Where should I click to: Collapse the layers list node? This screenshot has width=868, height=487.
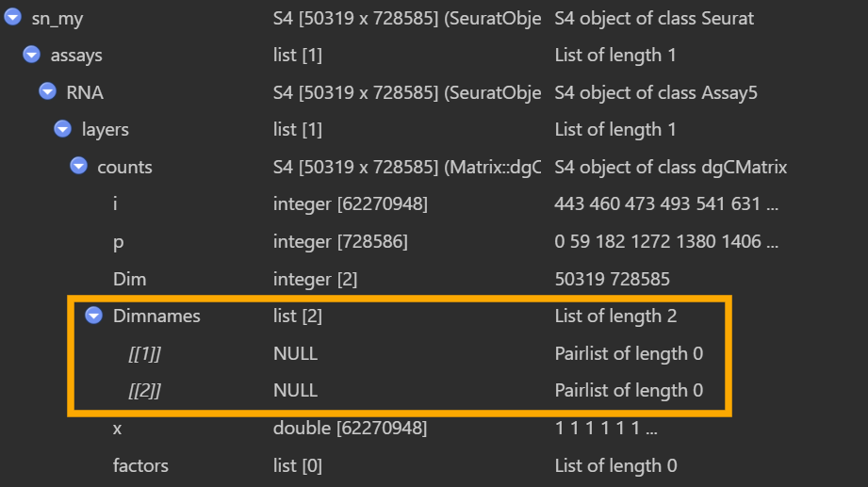[62, 129]
